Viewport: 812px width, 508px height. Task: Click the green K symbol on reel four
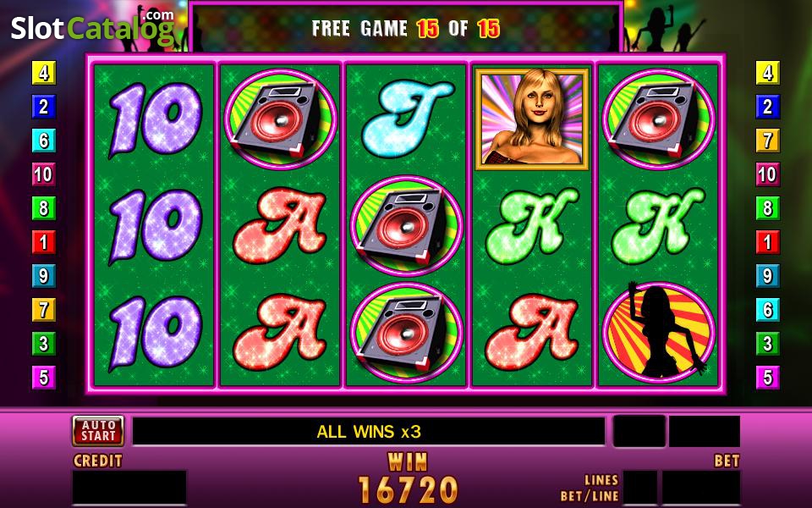click(x=532, y=225)
